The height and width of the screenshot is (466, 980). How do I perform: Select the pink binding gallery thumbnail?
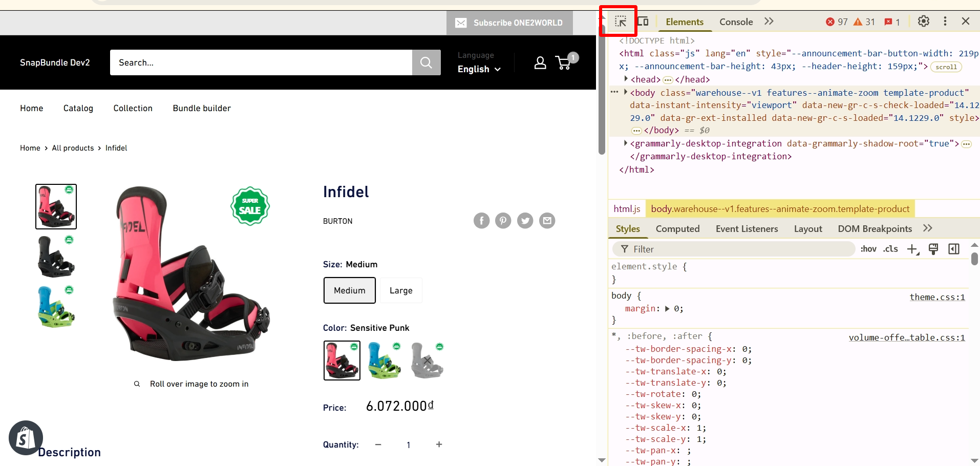(56, 206)
